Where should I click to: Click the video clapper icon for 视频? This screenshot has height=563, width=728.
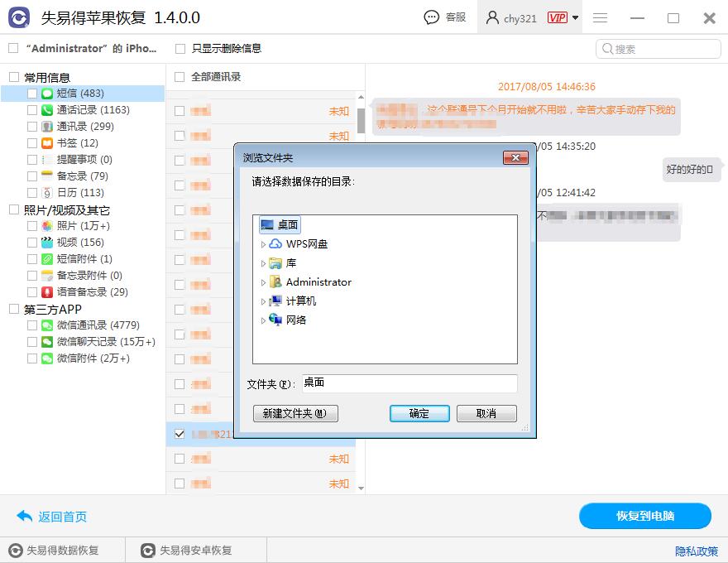(x=47, y=243)
